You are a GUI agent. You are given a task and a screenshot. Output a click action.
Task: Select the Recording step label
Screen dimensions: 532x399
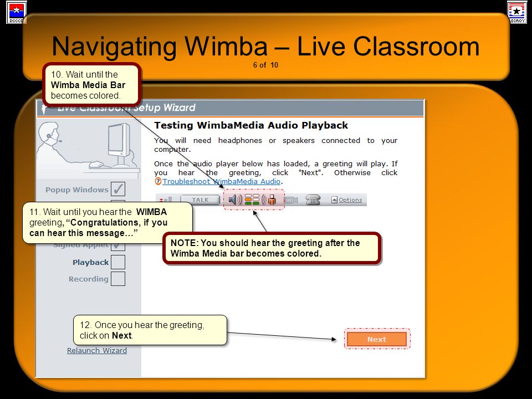pos(89,279)
